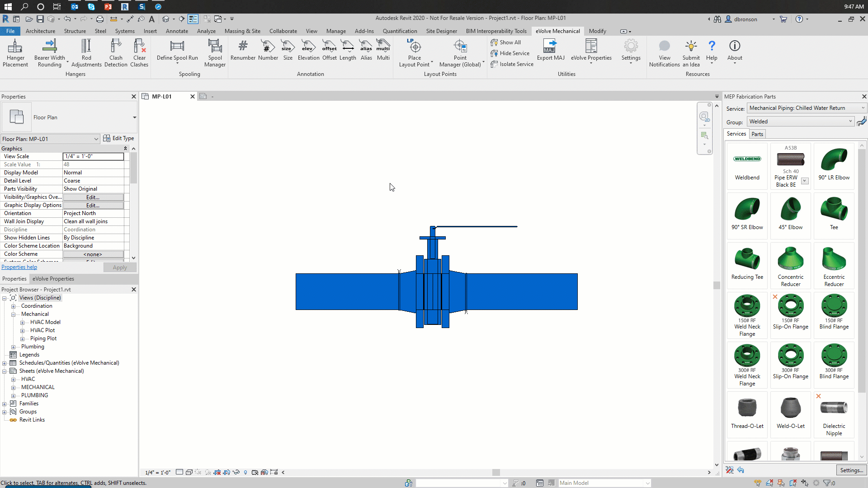Open the Pipe ERW Black BE dropdown
The height and width of the screenshot is (488, 868).
(x=805, y=181)
